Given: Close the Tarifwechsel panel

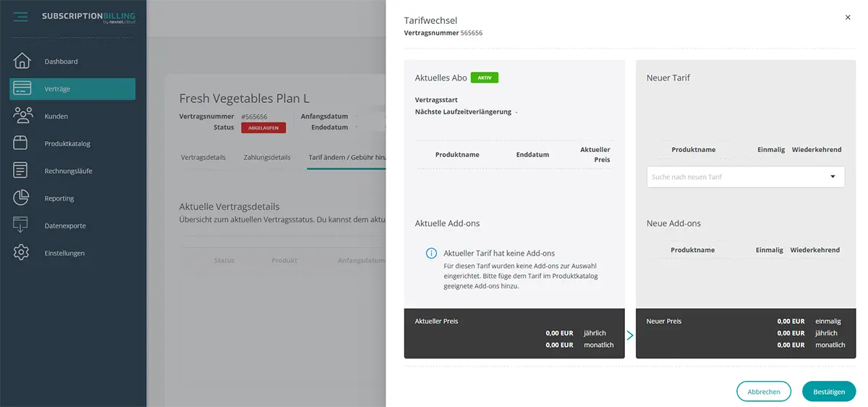Looking at the screenshot, I should 848,17.
